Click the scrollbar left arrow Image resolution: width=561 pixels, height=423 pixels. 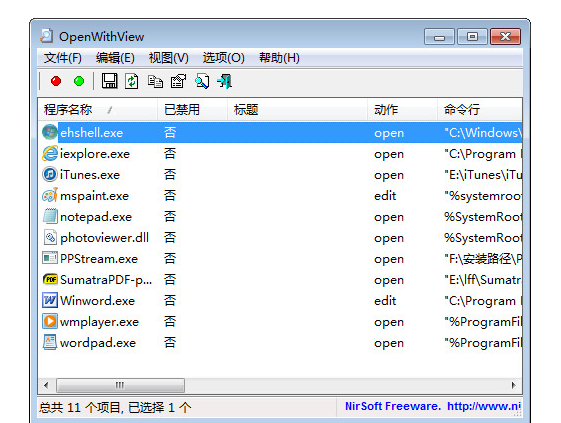pyautogui.click(x=46, y=385)
